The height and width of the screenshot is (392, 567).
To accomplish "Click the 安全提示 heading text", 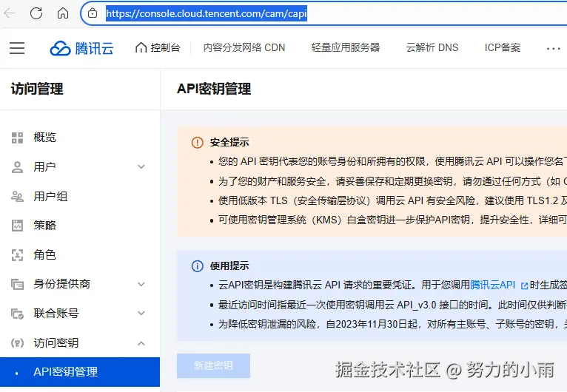I will coord(229,142).
